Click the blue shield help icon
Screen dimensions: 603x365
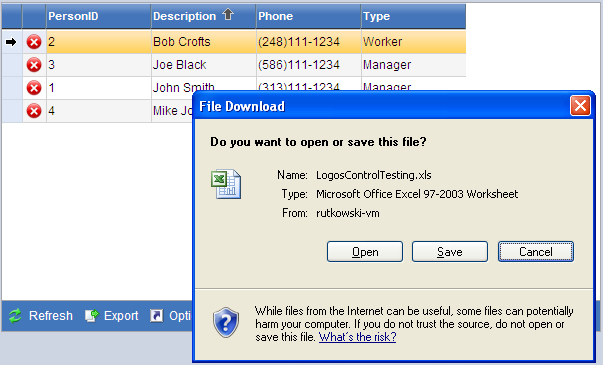point(226,322)
